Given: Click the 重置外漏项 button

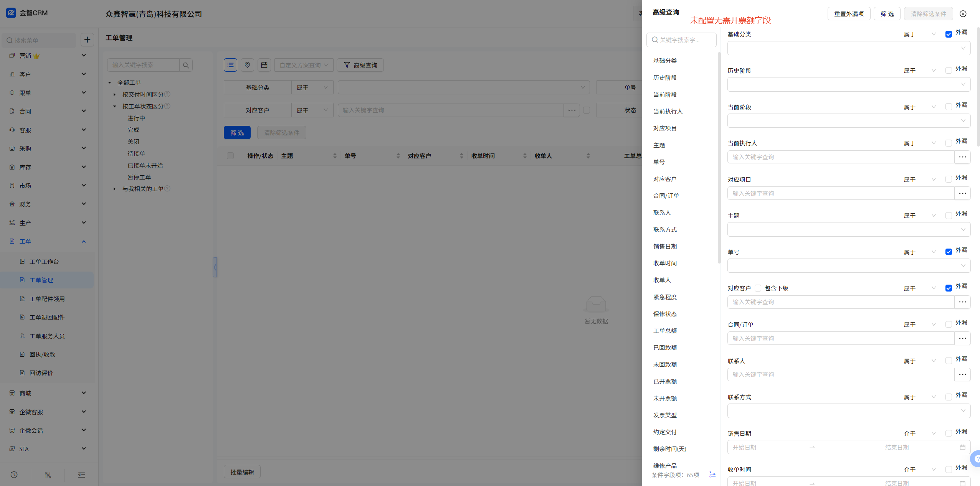Looking at the screenshot, I should click(849, 14).
